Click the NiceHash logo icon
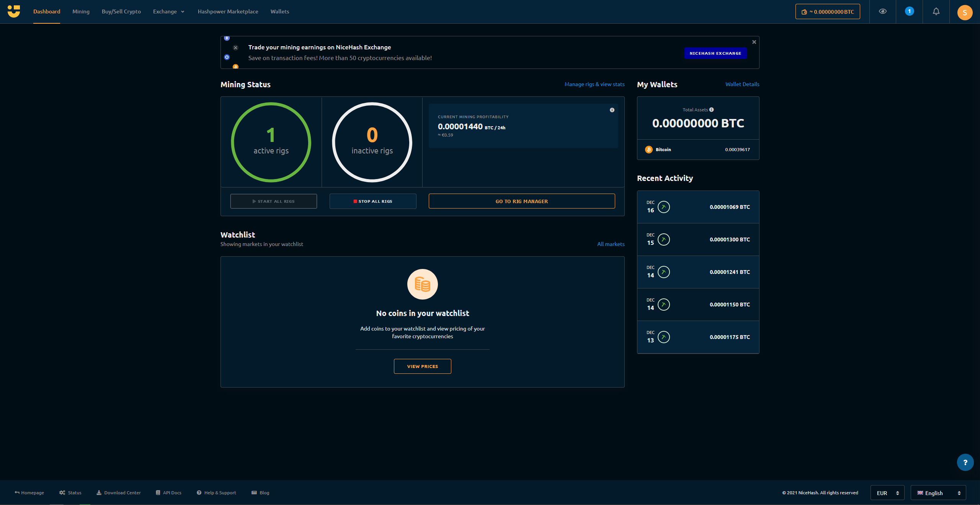The image size is (980, 505). pyautogui.click(x=14, y=11)
